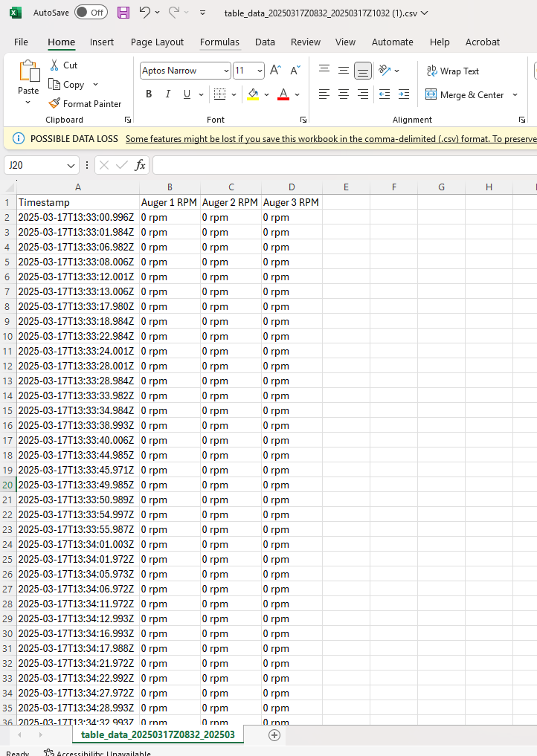Click inside the formula bar
Image resolution: width=537 pixels, height=756 pixels.
click(344, 165)
